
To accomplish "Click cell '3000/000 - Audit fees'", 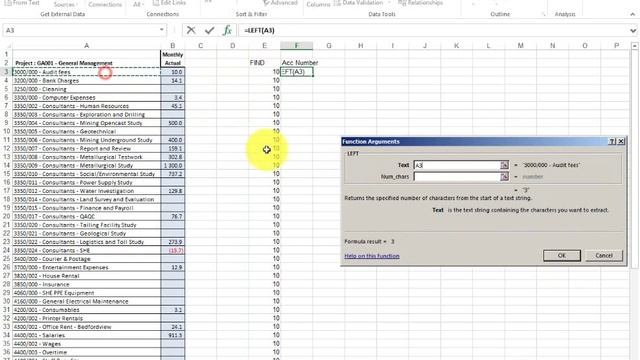I will point(87,72).
